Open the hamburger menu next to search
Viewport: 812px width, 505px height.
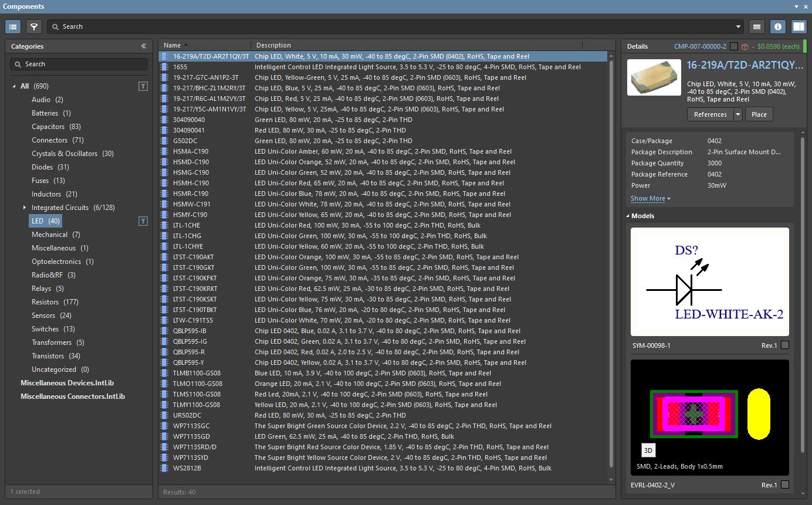(757, 26)
